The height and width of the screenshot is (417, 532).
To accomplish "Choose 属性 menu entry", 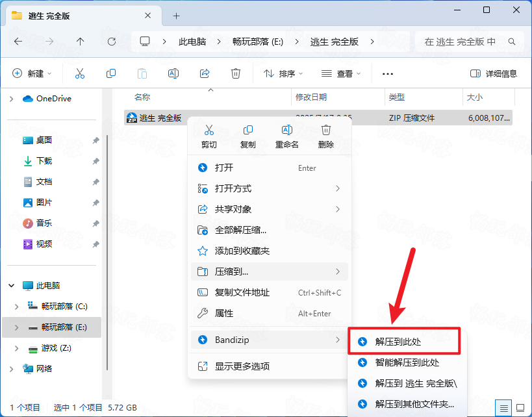I will coord(270,313).
